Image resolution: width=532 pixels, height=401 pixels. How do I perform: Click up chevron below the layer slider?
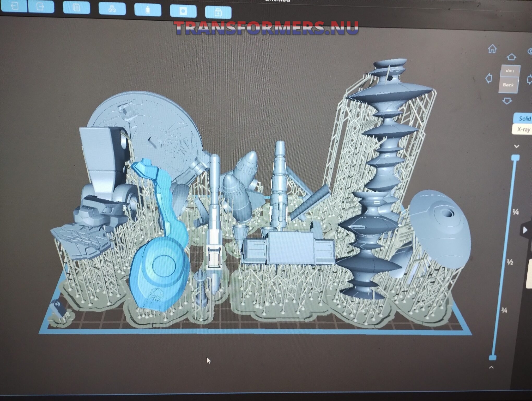click(491, 368)
